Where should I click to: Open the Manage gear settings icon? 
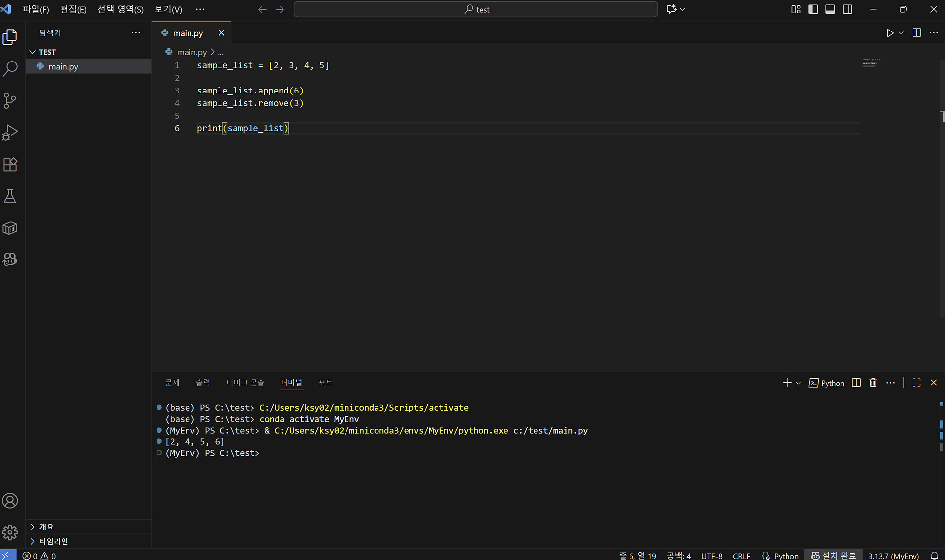tap(10, 532)
